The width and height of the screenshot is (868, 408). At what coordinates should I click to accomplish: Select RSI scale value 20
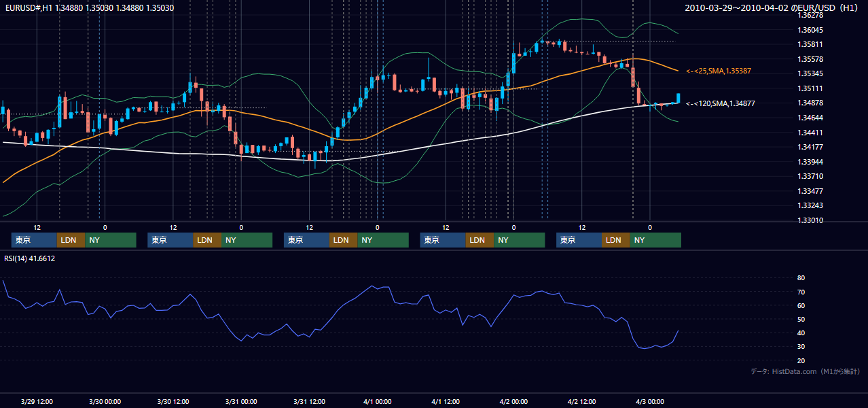tap(801, 360)
